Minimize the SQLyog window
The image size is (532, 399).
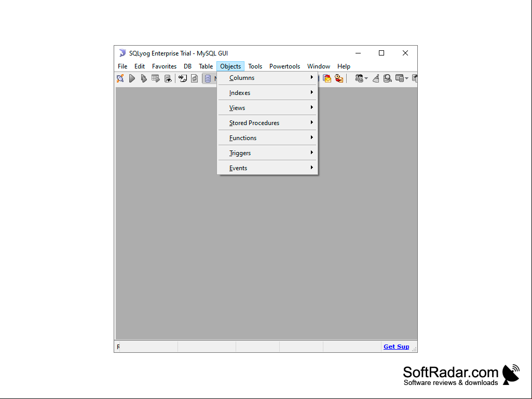[358, 53]
